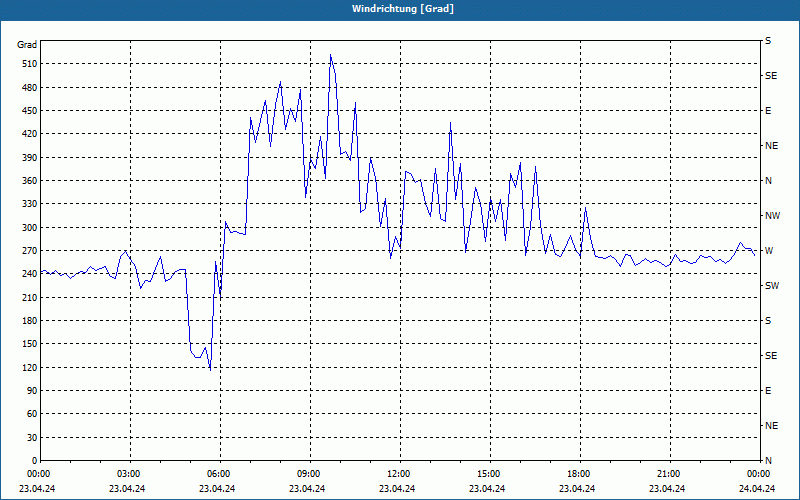Viewport: 800px width, 500px height.
Task: Click the 180 degree axis label
Action: (29, 321)
